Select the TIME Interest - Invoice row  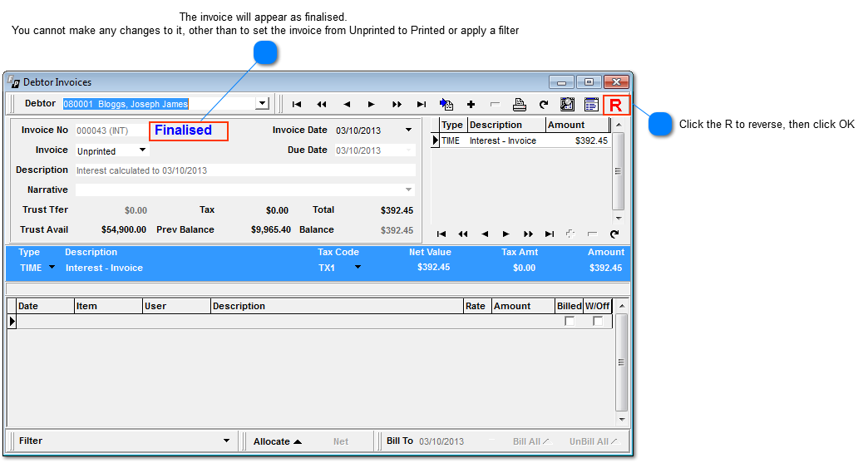tap(524, 141)
